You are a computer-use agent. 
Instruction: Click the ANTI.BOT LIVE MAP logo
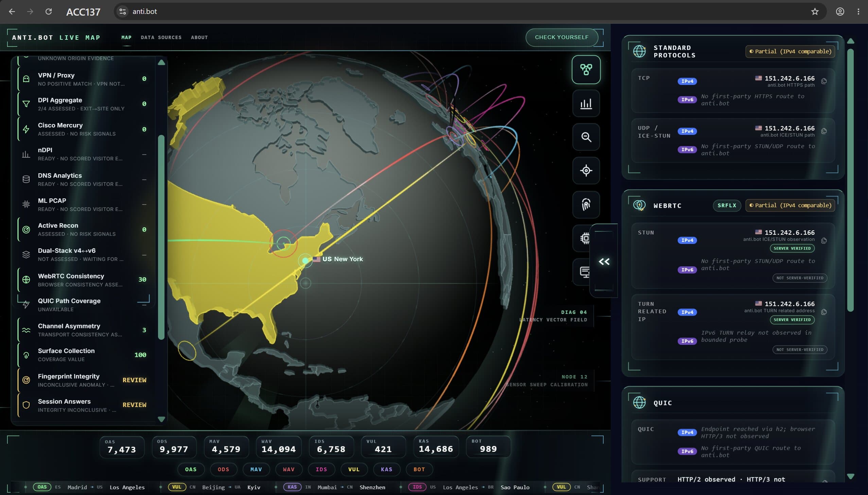pos(56,38)
